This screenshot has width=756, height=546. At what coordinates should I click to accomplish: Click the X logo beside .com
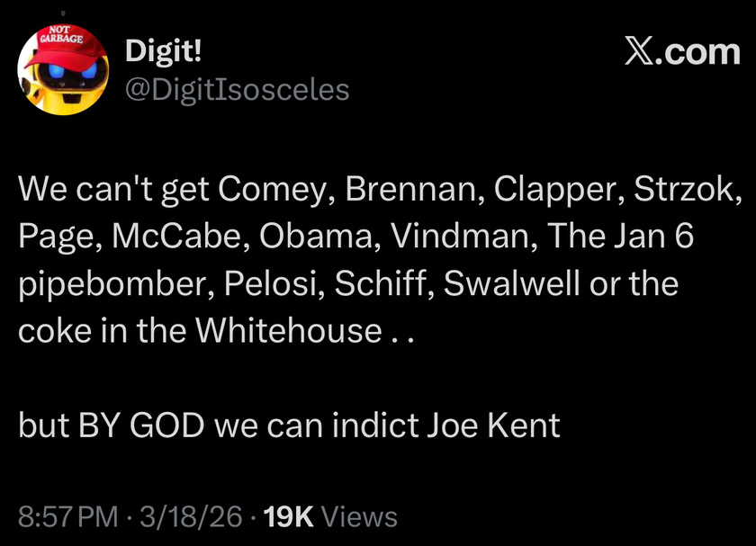click(640, 52)
